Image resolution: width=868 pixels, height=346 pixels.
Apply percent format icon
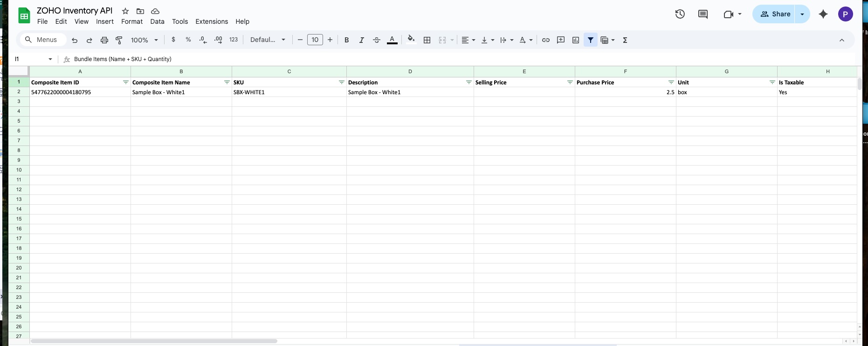coord(188,40)
